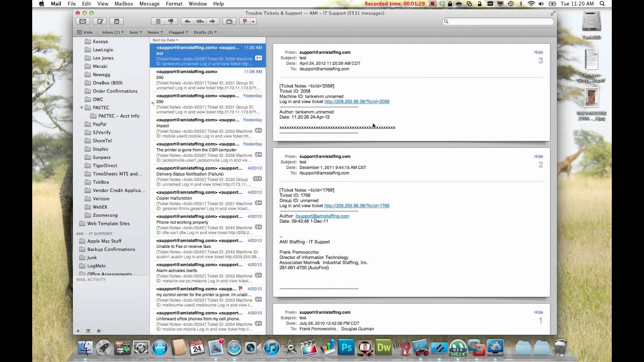
Task: Select the PAETEC – Acct Info subfolder
Action: click(x=119, y=116)
